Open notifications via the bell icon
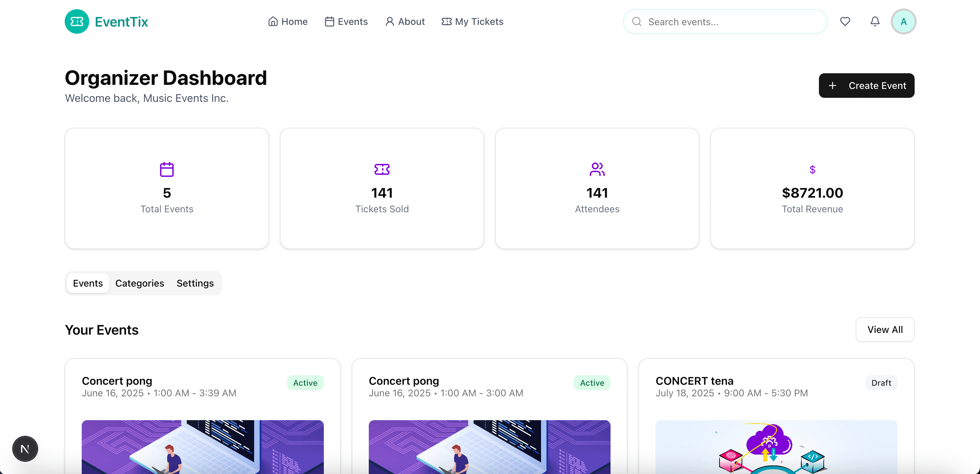This screenshot has height=474, width=980. (x=875, y=21)
